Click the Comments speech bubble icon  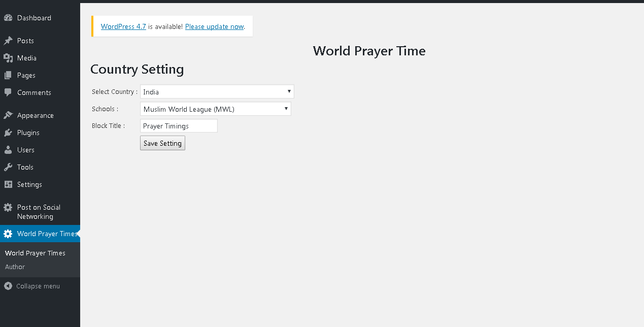(x=8, y=92)
